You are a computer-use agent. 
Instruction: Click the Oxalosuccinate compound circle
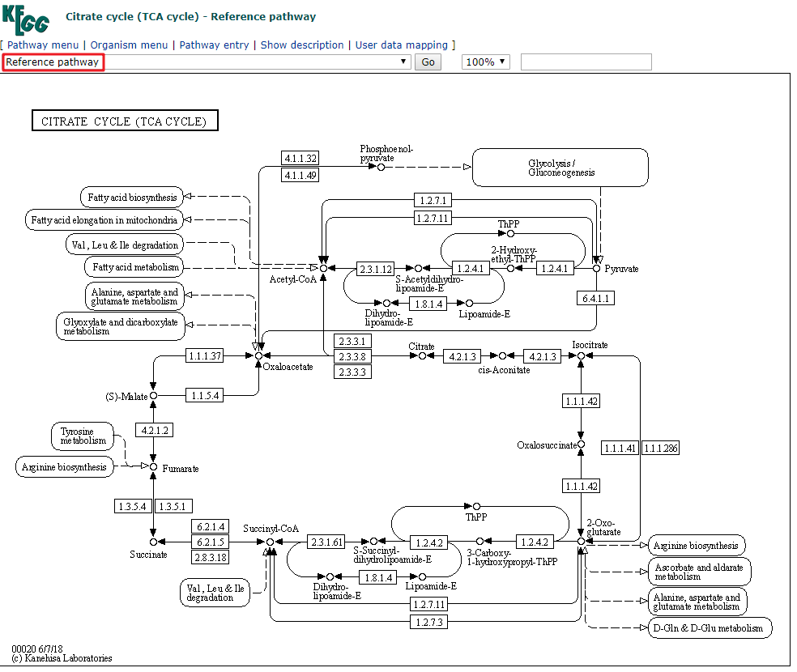581,444
